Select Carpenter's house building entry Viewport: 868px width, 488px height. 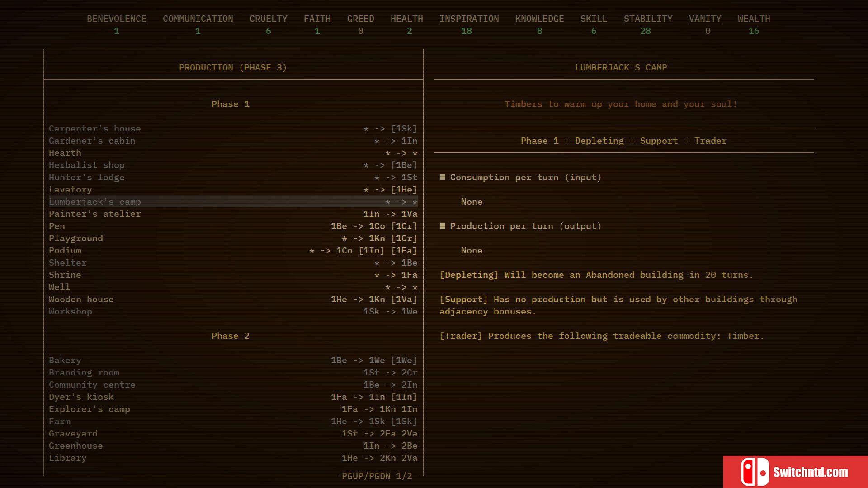(95, 129)
